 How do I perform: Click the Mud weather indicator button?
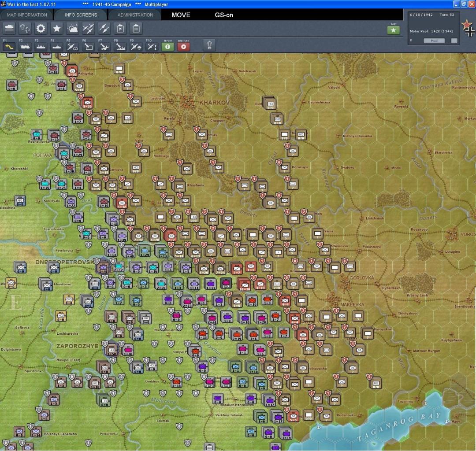pos(434,41)
